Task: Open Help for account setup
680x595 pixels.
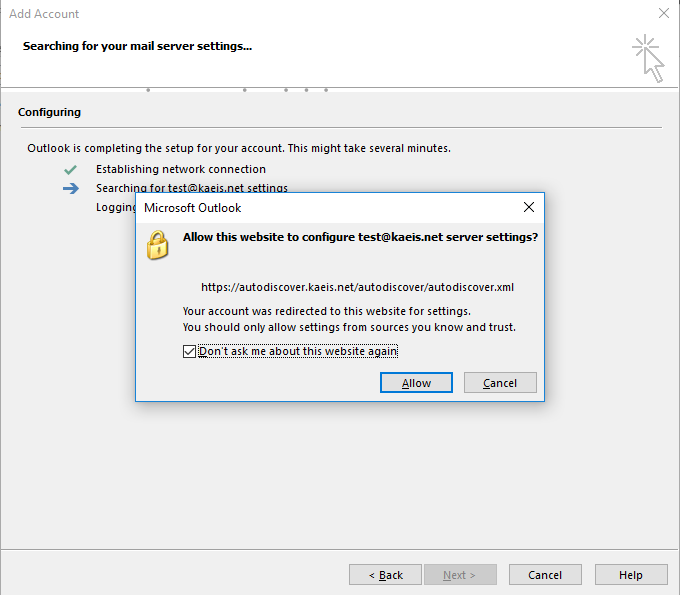Action: (631, 575)
